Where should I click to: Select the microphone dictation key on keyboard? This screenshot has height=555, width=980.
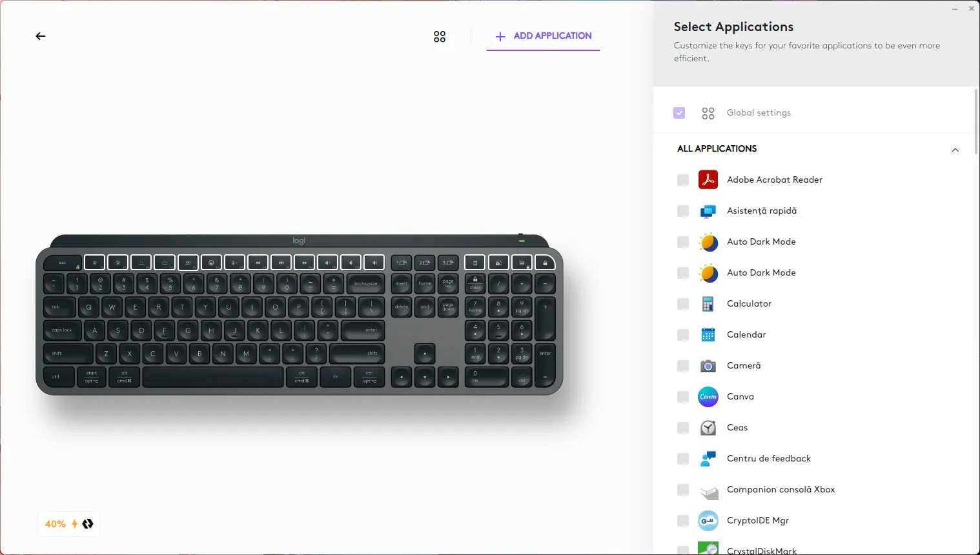234,263
